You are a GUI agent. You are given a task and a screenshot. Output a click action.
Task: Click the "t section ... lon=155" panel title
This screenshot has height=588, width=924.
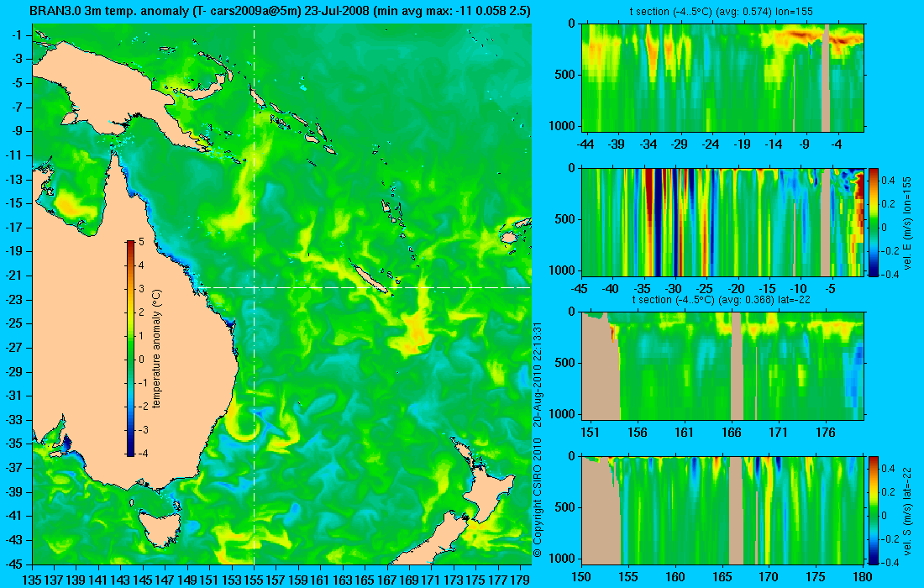(x=722, y=12)
